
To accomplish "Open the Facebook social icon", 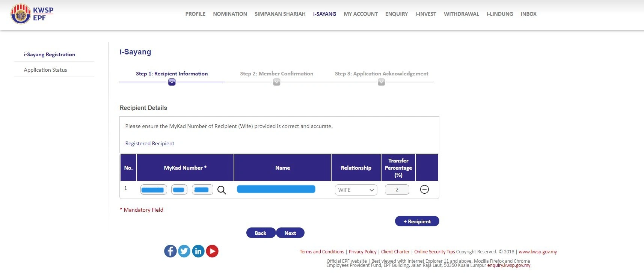I will click(x=170, y=251).
